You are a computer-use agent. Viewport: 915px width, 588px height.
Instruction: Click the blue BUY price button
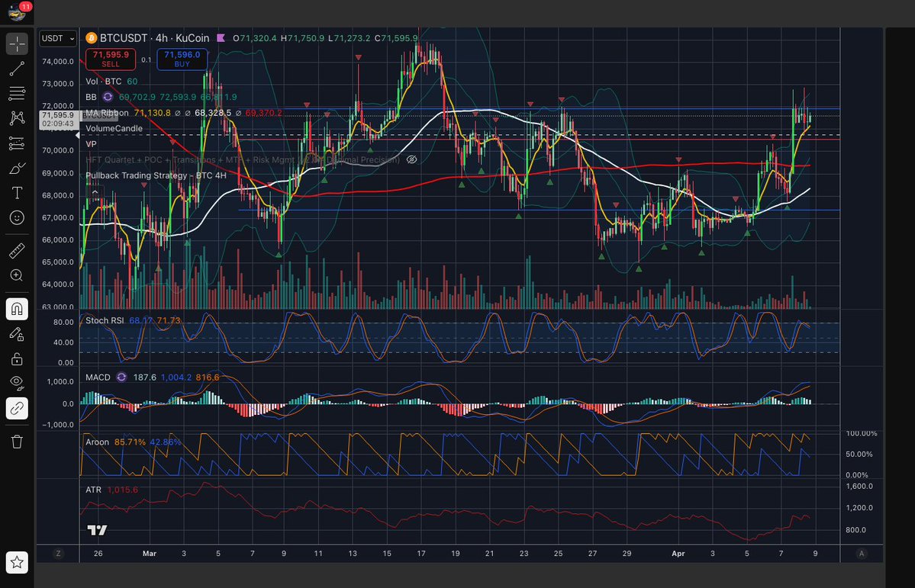click(x=182, y=59)
